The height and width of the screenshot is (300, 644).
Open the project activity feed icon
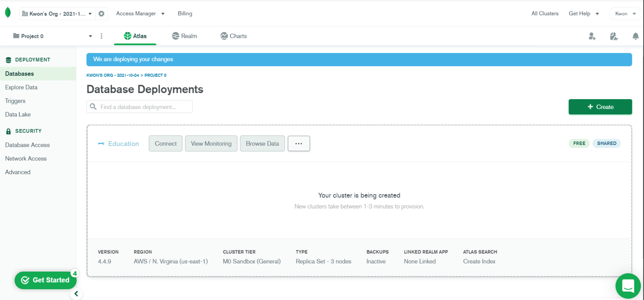tap(614, 36)
